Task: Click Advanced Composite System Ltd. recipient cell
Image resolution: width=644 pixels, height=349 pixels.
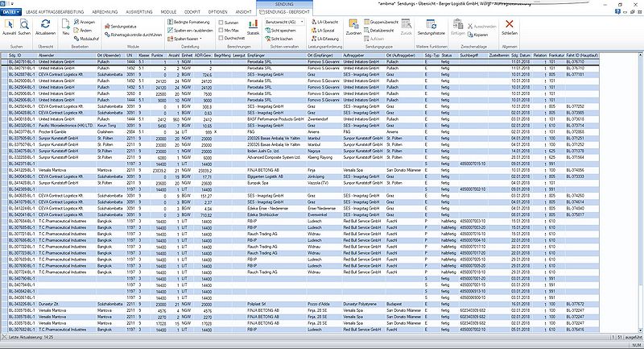Action: (276, 157)
